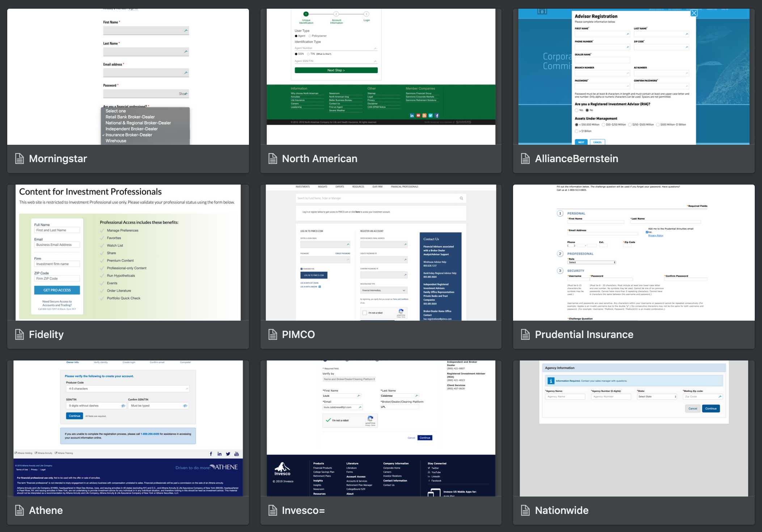This screenshot has height=532, width=762.
Task: Click Continue in Nationwide Agency Information
Action: point(711,409)
